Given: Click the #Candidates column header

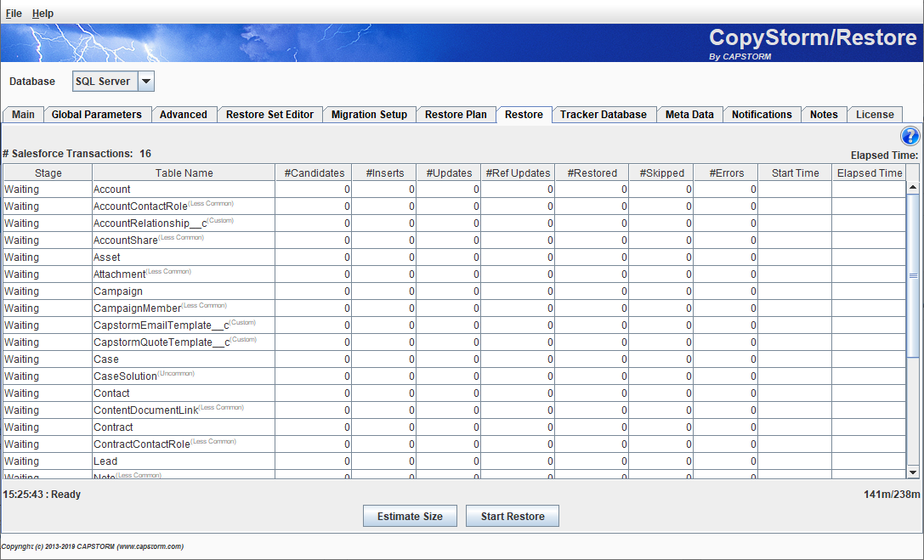Looking at the screenshot, I should [314, 173].
